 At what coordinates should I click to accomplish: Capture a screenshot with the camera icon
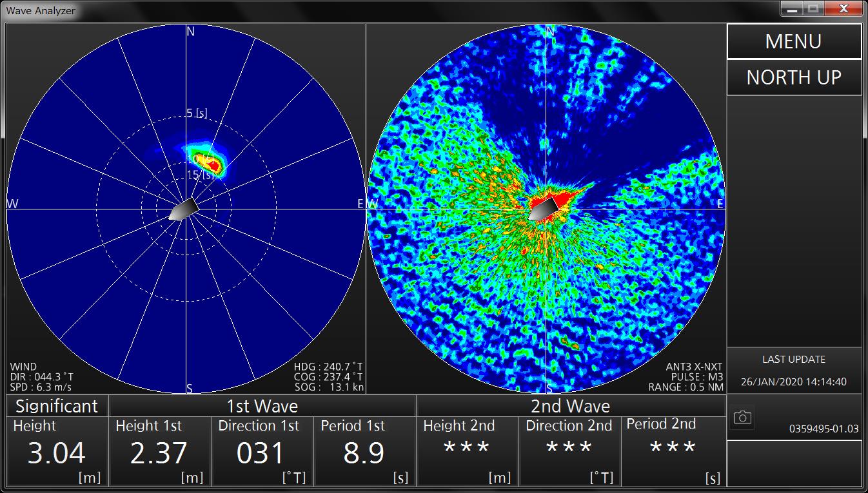click(x=742, y=418)
